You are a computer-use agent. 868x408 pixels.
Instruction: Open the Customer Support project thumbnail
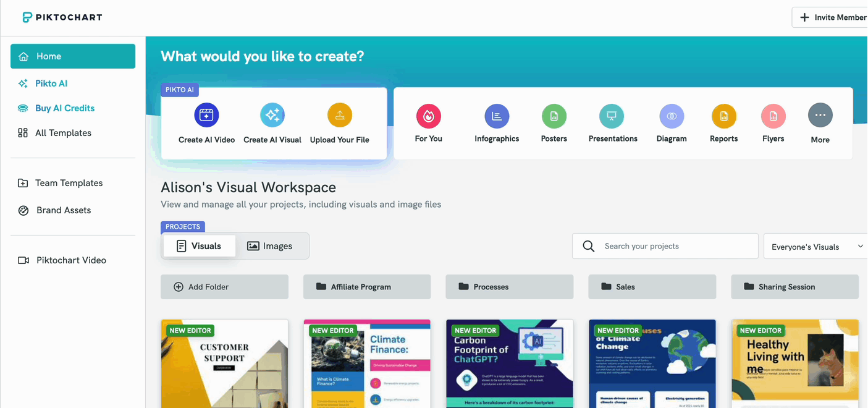tap(224, 363)
